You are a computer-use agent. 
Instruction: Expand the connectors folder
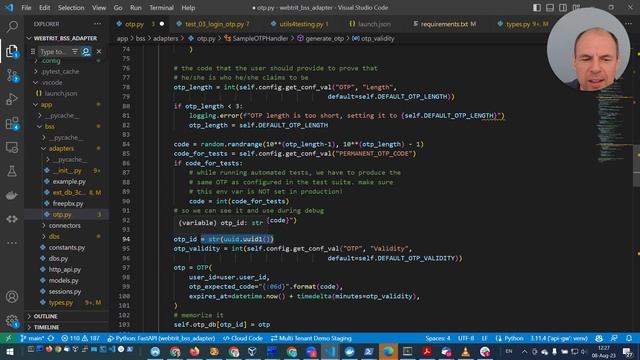(x=64, y=225)
